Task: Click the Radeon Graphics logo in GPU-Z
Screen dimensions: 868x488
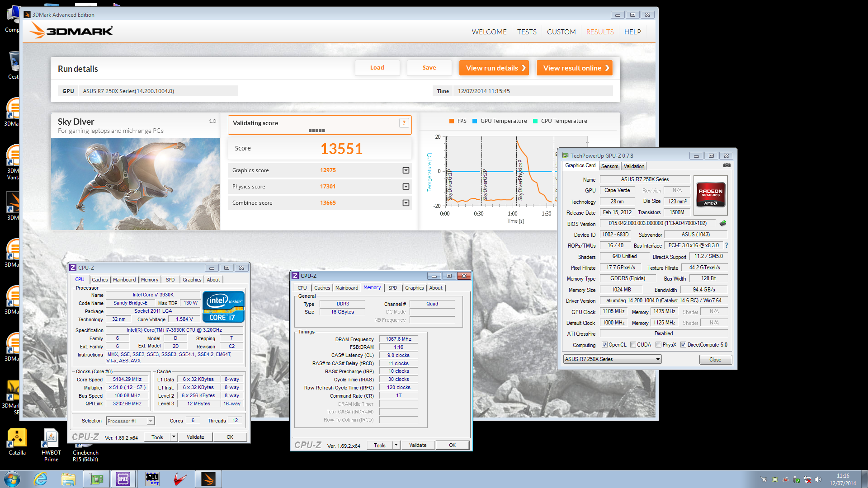Action: point(710,195)
